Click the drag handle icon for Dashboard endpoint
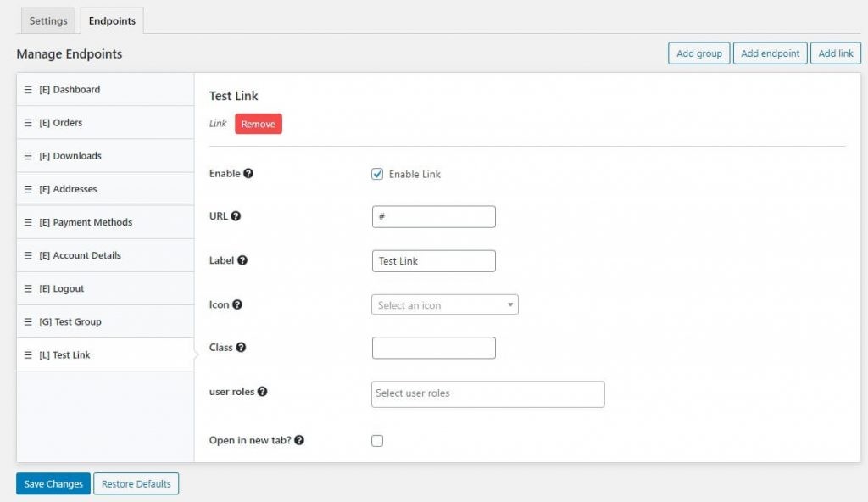The image size is (868, 502). click(x=28, y=90)
